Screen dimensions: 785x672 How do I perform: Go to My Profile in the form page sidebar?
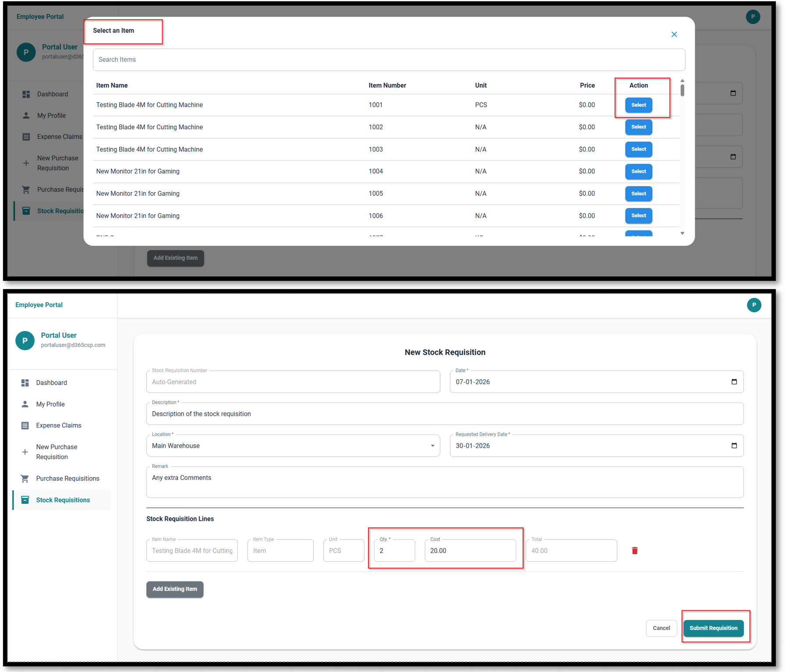50,404
